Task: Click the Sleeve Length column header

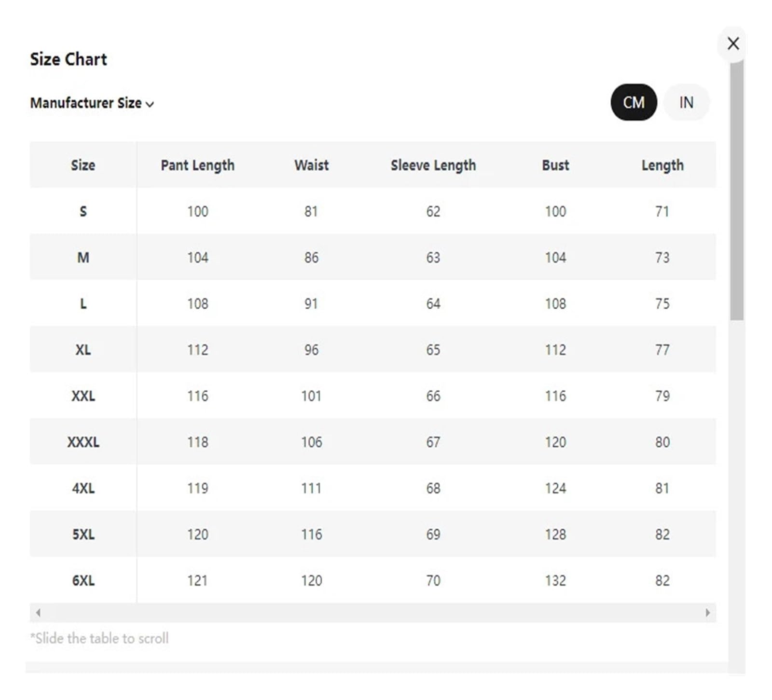Action: pyautogui.click(x=433, y=165)
